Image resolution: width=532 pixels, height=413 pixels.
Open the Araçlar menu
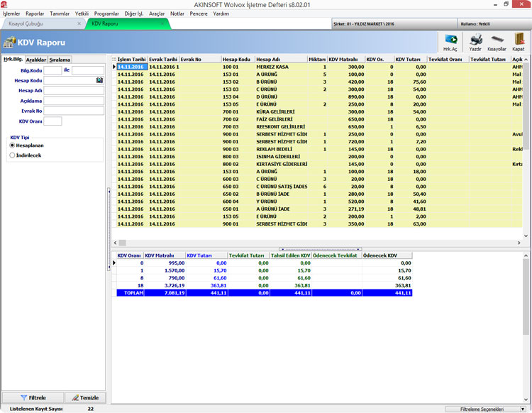click(x=157, y=13)
